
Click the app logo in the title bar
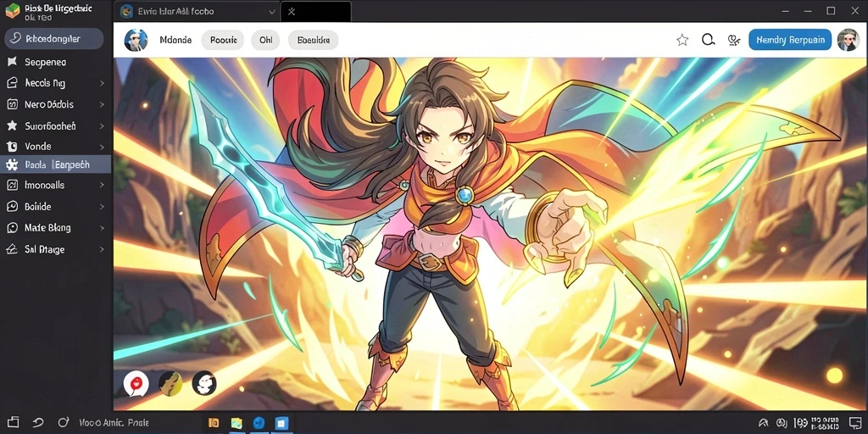click(x=12, y=10)
